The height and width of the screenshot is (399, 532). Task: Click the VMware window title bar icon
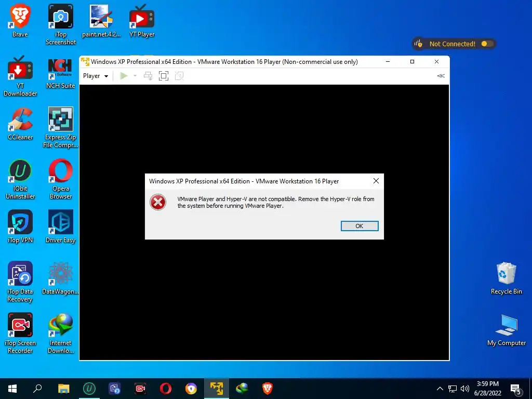(x=85, y=62)
